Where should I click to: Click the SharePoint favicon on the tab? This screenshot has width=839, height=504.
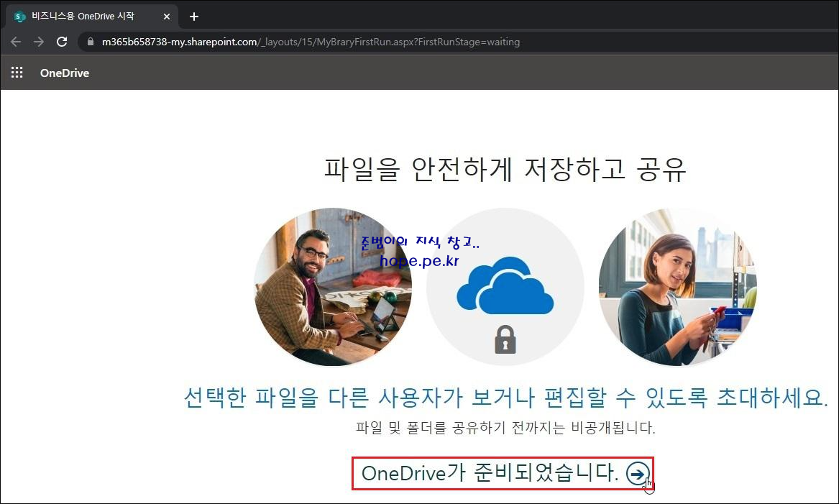click(x=20, y=17)
